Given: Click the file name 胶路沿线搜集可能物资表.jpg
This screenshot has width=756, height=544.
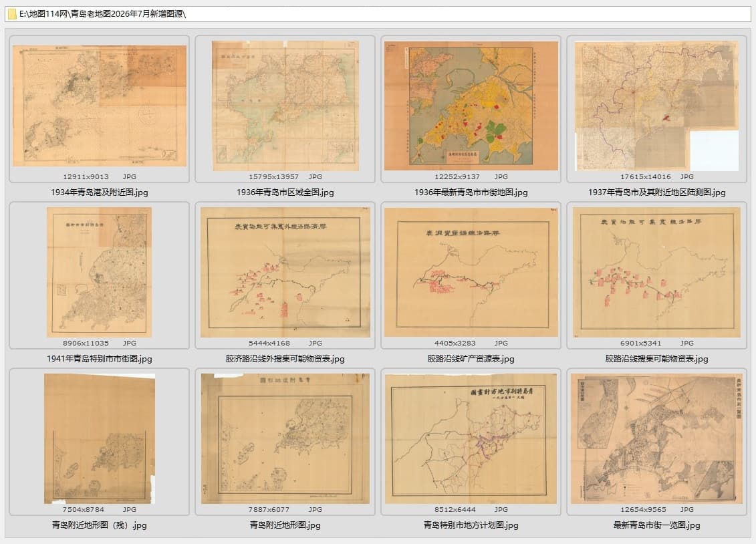Looking at the screenshot, I should (x=656, y=358).
